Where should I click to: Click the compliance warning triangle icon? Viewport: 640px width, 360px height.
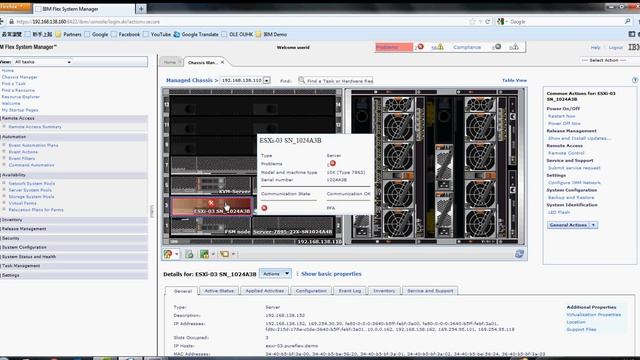(515, 47)
